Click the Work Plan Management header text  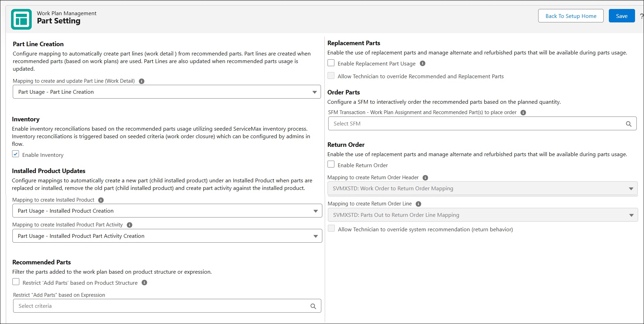[x=67, y=13]
